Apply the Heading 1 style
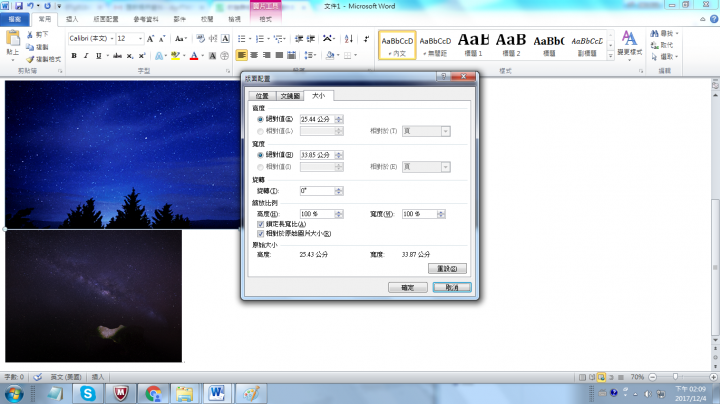720x404 pixels. tap(473, 45)
